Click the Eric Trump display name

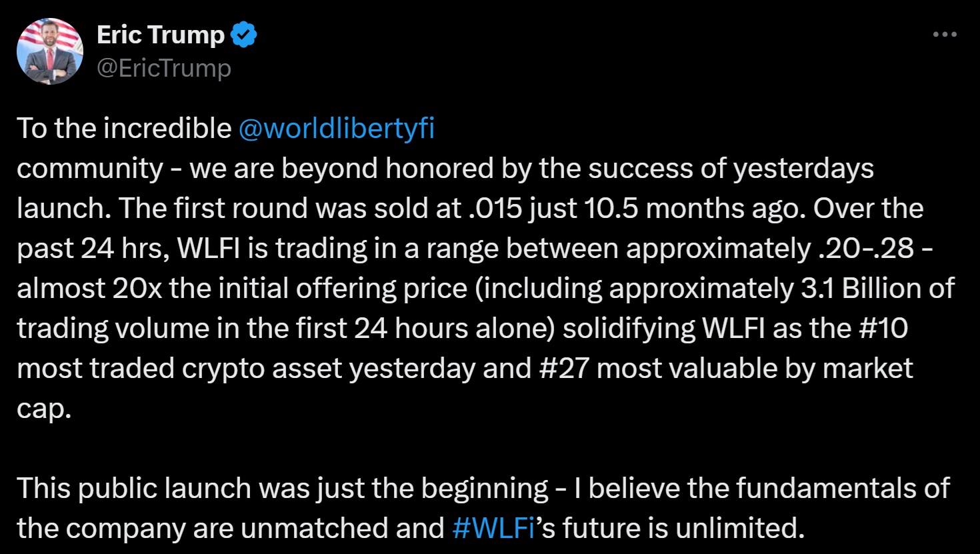[161, 35]
